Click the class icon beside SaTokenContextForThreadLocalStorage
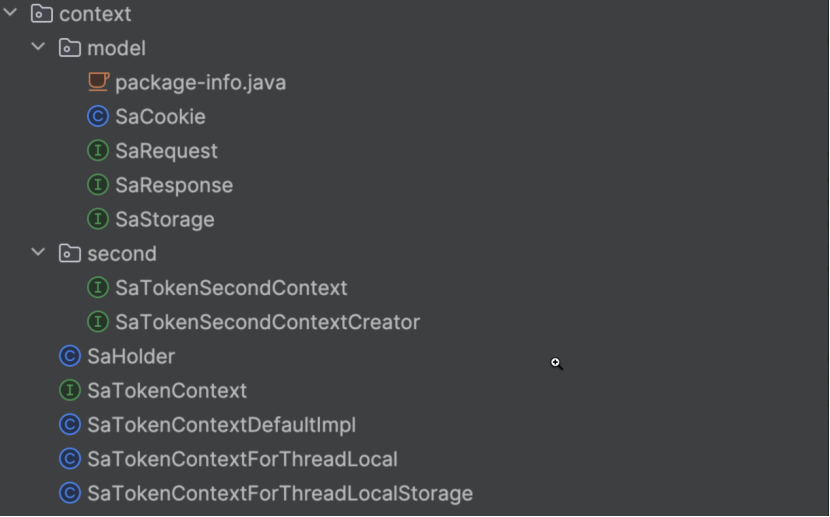 tap(70, 493)
